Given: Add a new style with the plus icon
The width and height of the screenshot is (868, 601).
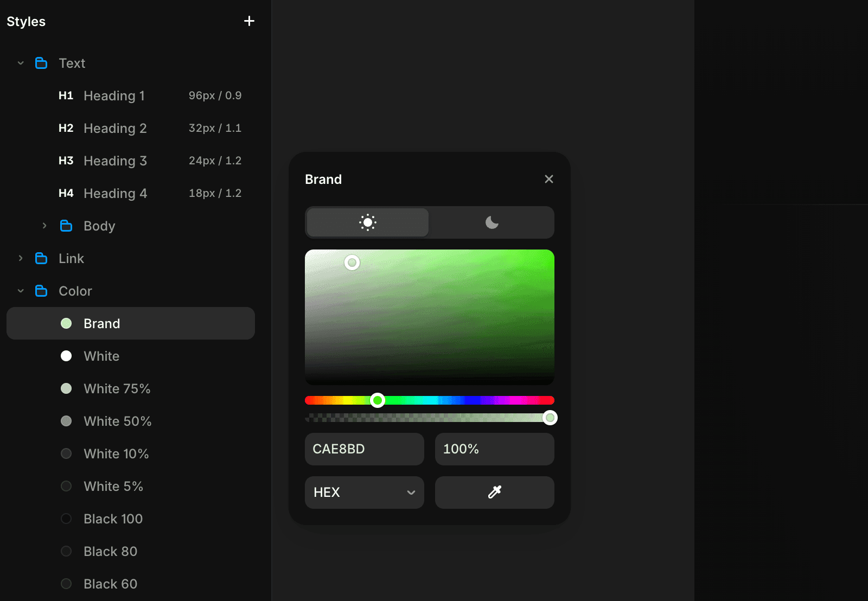Looking at the screenshot, I should pos(249,21).
